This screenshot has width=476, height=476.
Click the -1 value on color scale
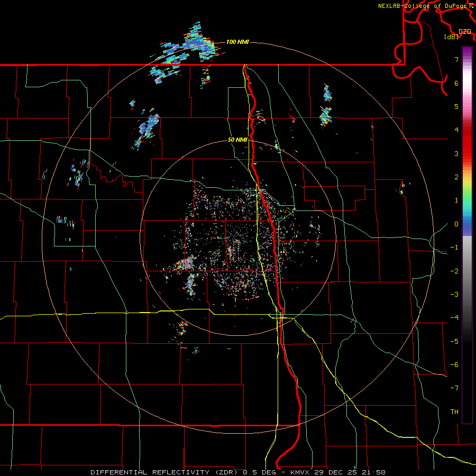coord(454,248)
